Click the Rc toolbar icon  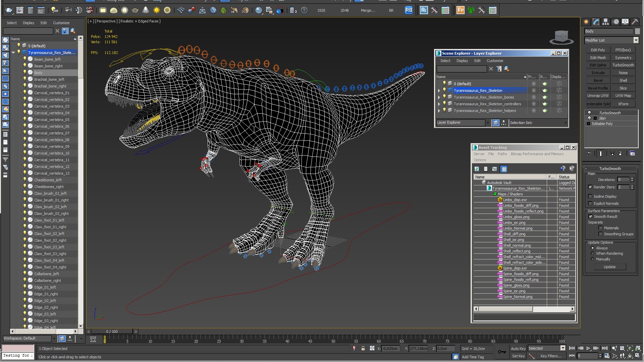click(424, 10)
